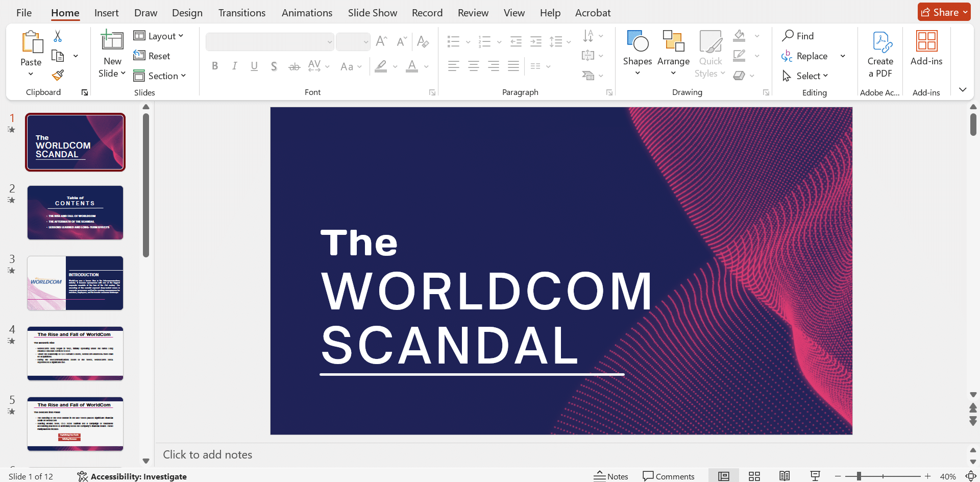Toggle the Comments pane
This screenshot has height=482, width=980.
coord(669,476)
